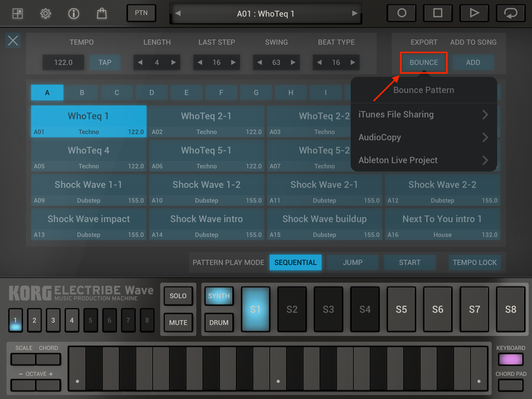
Task: Raise octave with OCTAVE plus button
Action: click(48, 385)
